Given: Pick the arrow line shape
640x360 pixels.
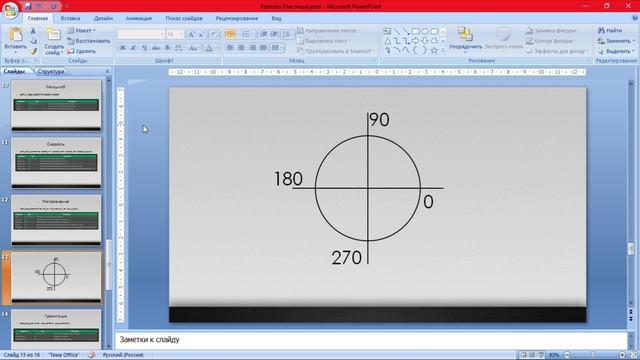Looking at the screenshot, I should [406, 31].
